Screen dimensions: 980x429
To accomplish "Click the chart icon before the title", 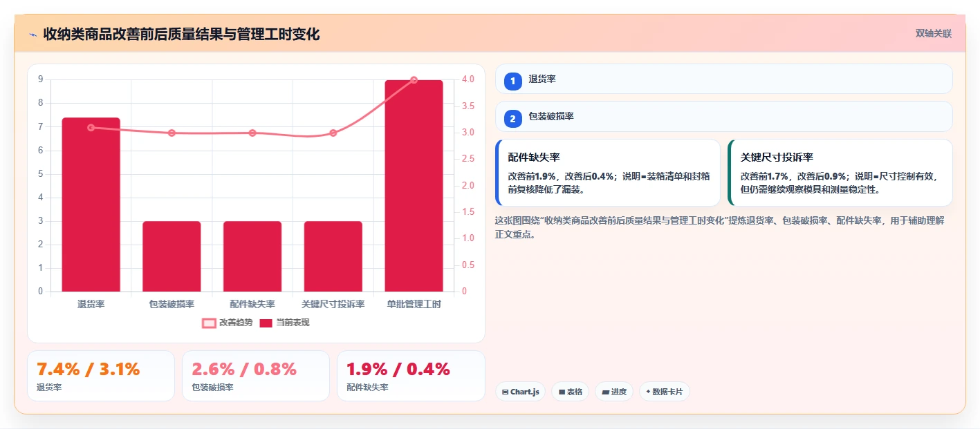I will pos(33,35).
